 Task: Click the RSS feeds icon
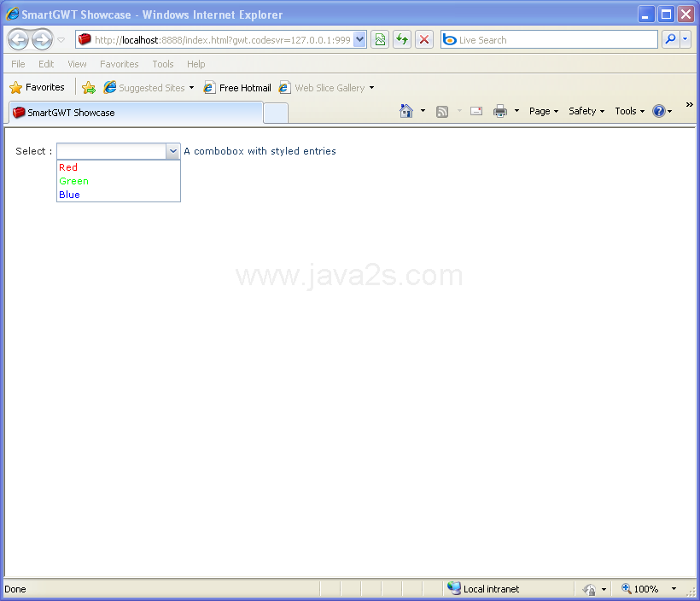tap(442, 111)
